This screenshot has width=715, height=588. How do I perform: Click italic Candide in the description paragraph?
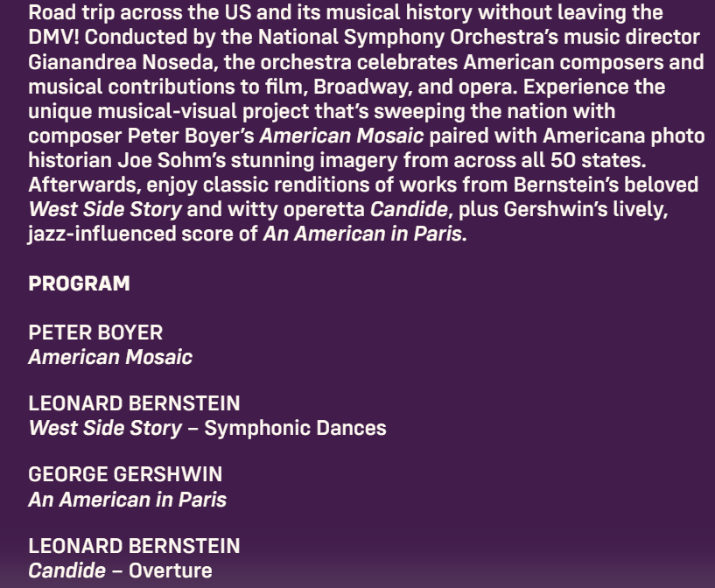point(409,210)
